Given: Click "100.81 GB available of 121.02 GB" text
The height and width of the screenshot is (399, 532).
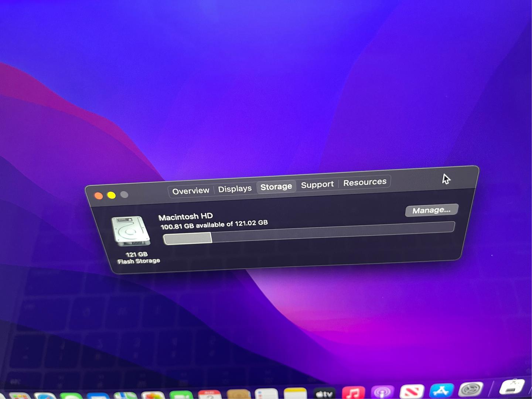Looking at the screenshot, I should 214,225.
